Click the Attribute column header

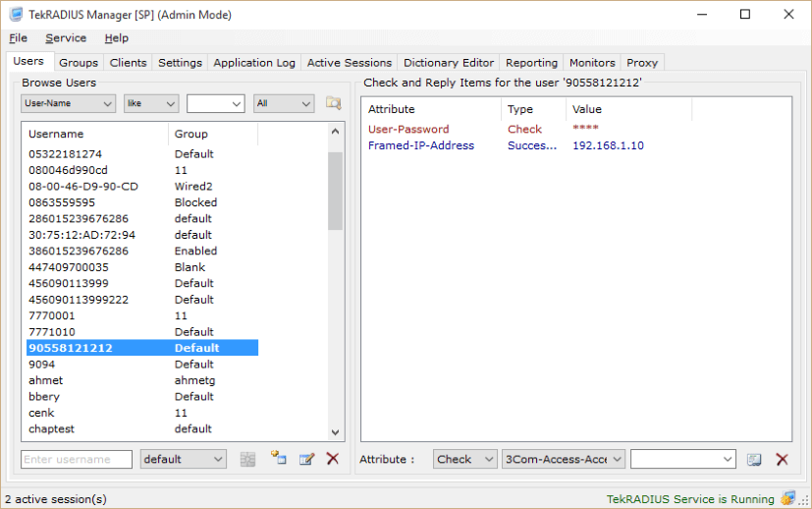[432, 109]
